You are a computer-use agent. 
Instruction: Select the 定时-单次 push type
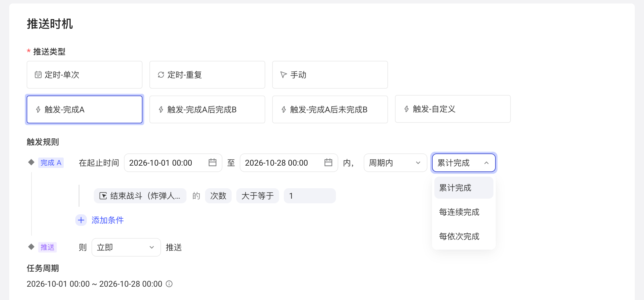[x=85, y=75]
